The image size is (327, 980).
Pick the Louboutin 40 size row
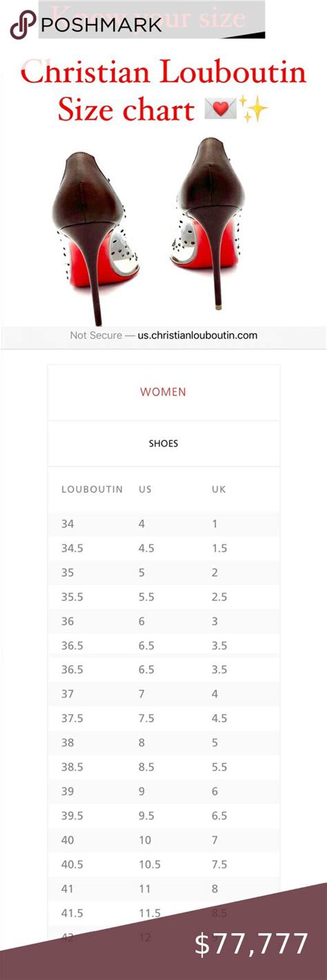coord(163,840)
